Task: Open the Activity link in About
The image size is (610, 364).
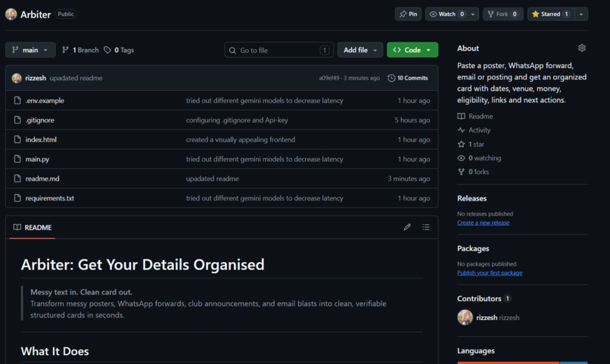Action: 474,130
